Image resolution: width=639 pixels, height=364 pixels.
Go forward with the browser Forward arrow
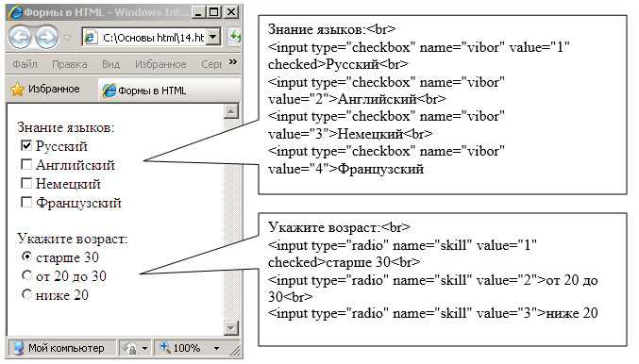tap(47, 37)
